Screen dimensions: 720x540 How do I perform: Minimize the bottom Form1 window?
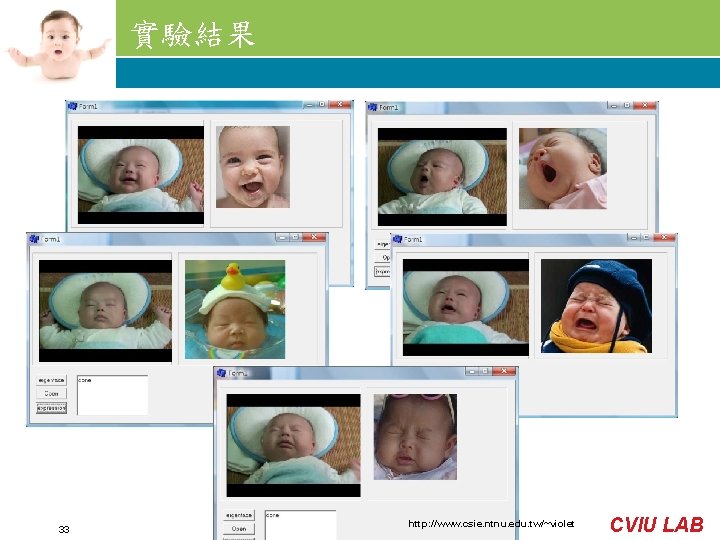pos(472,371)
